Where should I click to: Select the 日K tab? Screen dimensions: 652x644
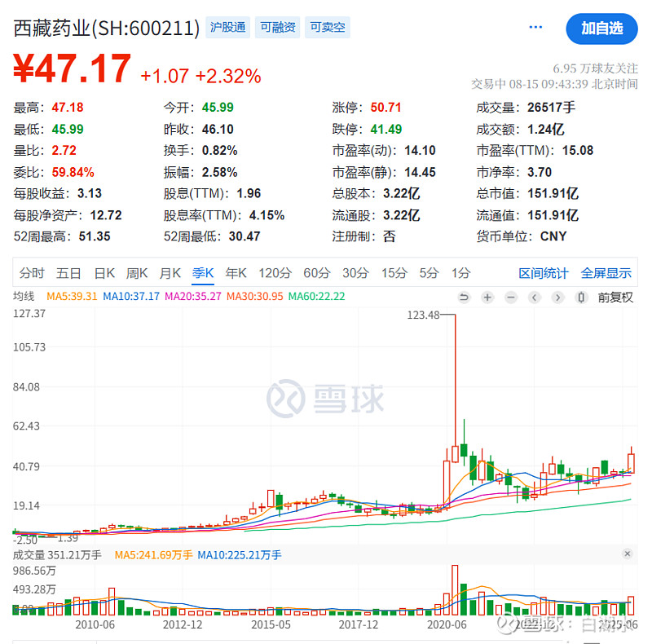coord(104,273)
